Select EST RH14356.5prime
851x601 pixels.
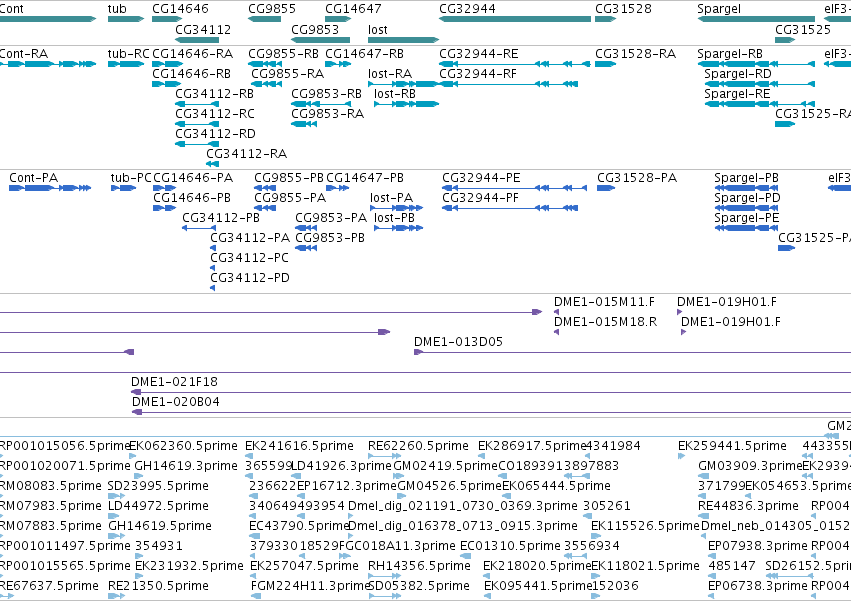384,575
